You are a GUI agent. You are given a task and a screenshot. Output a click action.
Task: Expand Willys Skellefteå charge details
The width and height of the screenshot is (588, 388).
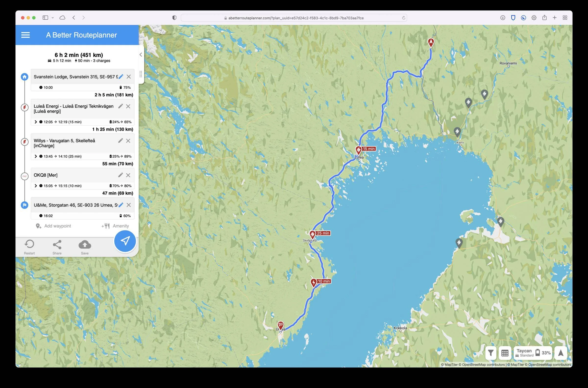pyautogui.click(x=36, y=156)
